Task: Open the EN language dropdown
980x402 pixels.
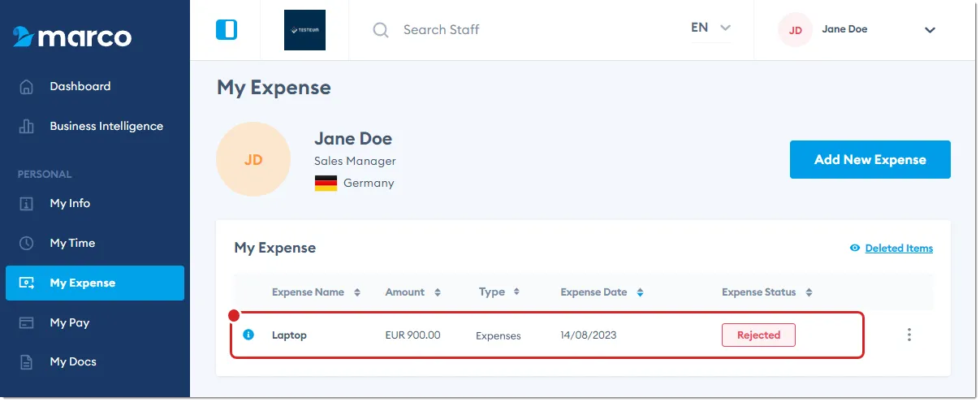Action: pos(711,28)
